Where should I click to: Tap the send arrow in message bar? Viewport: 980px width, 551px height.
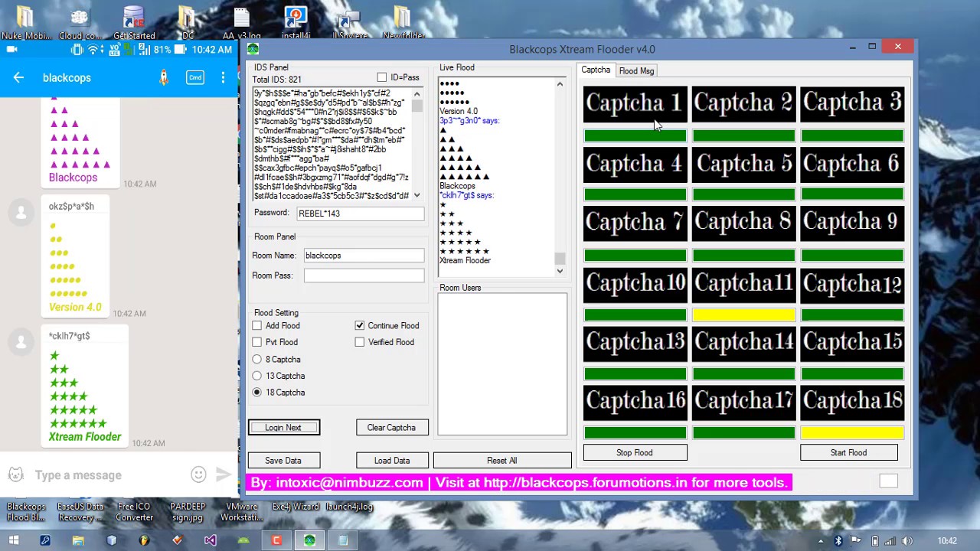223,474
